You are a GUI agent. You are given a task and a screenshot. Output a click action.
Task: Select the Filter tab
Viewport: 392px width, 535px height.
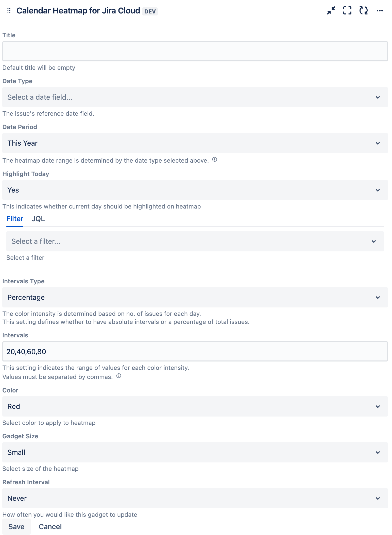point(15,219)
